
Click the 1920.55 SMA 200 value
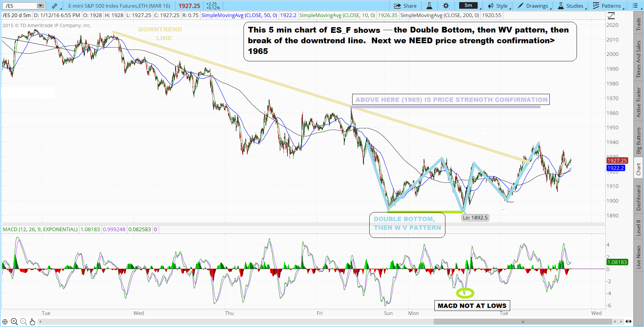(x=492, y=15)
